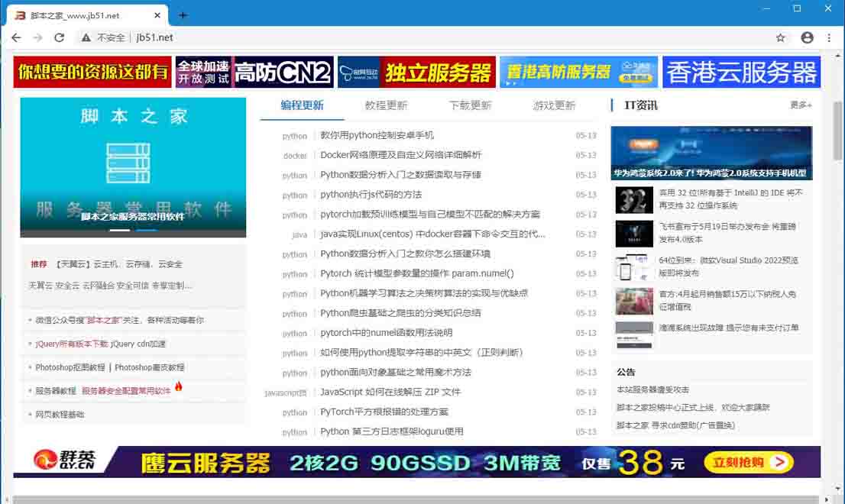Click the address bar showing jb51.net

[x=420, y=37]
